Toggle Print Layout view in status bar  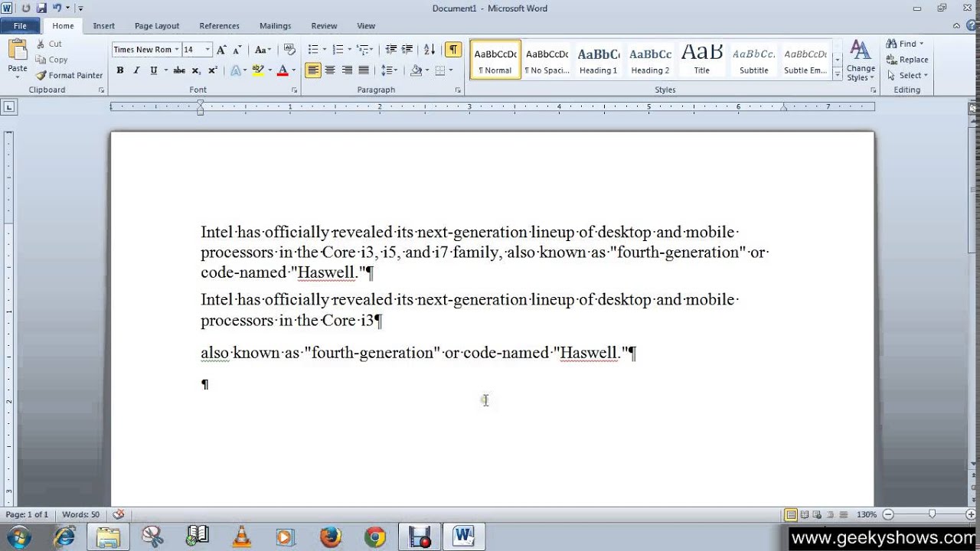pos(791,515)
